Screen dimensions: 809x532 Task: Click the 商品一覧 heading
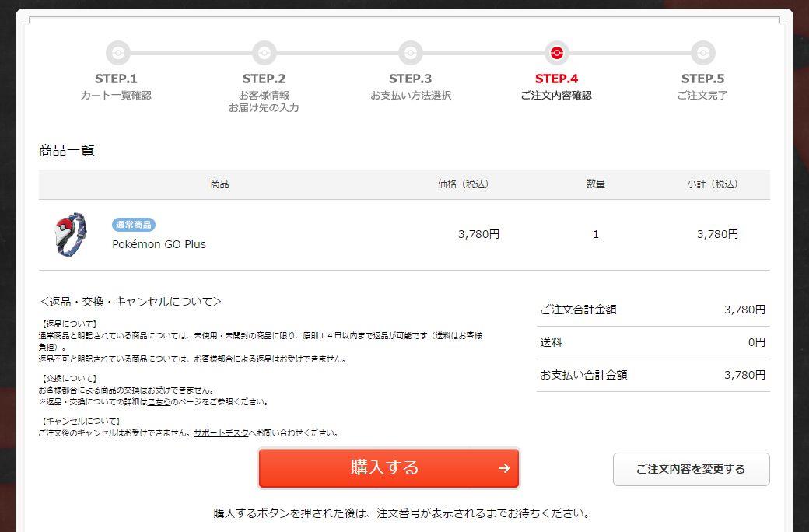click(x=67, y=151)
